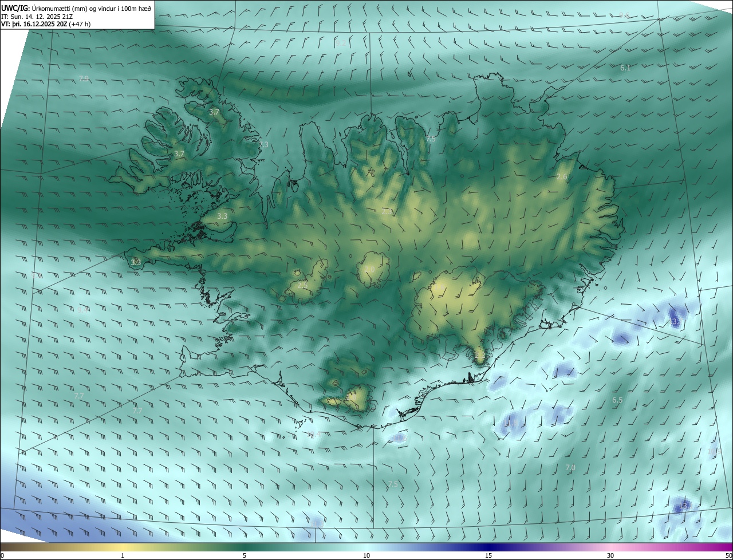Click the legend label '50' on the color scale
Image resolution: width=733 pixels, height=560 pixels.
(728, 555)
